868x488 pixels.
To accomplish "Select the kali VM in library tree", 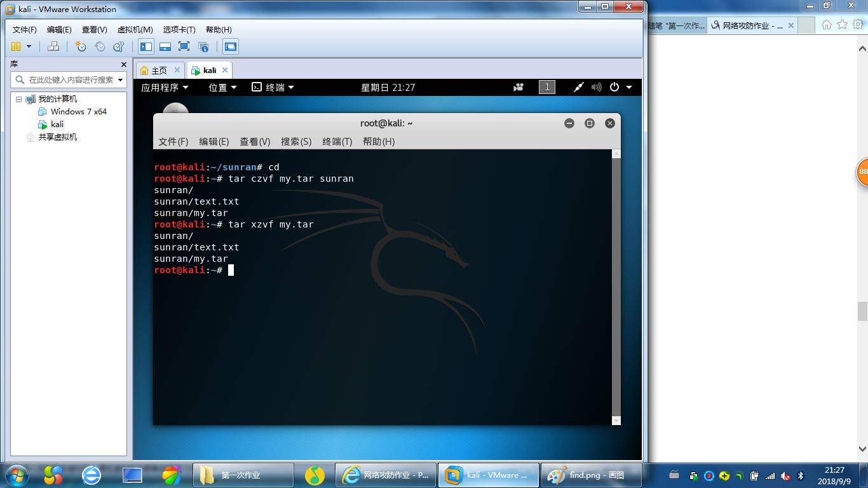I will (x=57, y=124).
